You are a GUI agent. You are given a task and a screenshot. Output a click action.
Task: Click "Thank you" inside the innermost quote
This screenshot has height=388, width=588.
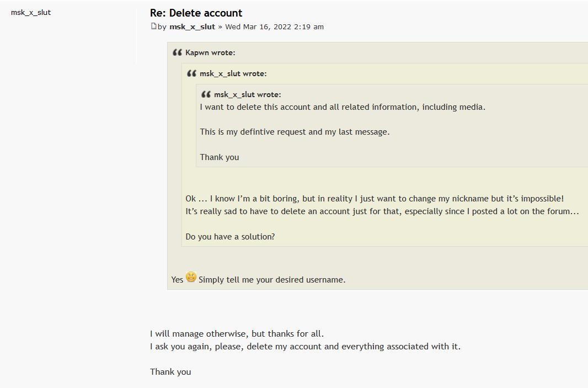tap(220, 157)
